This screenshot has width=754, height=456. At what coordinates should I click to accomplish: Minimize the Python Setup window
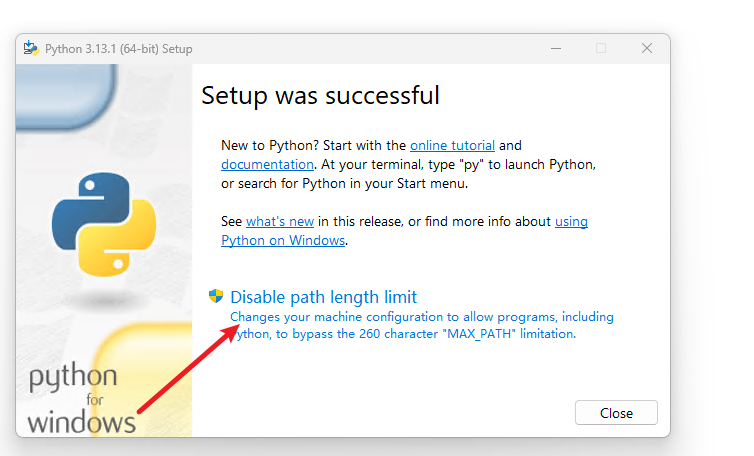pos(556,49)
